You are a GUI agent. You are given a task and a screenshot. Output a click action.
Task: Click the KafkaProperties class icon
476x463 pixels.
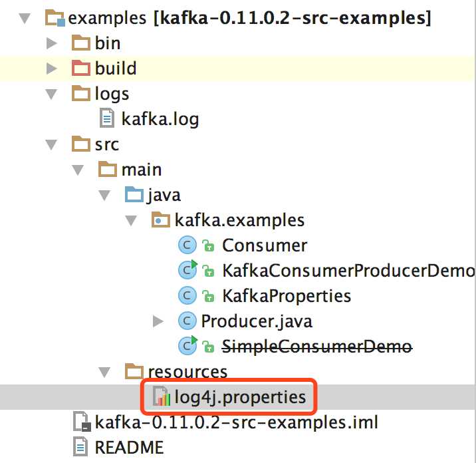tap(187, 295)
